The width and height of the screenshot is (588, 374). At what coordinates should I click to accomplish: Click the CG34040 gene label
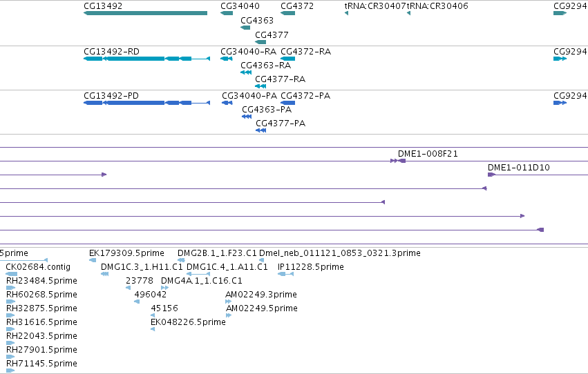click(x=240, y=6)
